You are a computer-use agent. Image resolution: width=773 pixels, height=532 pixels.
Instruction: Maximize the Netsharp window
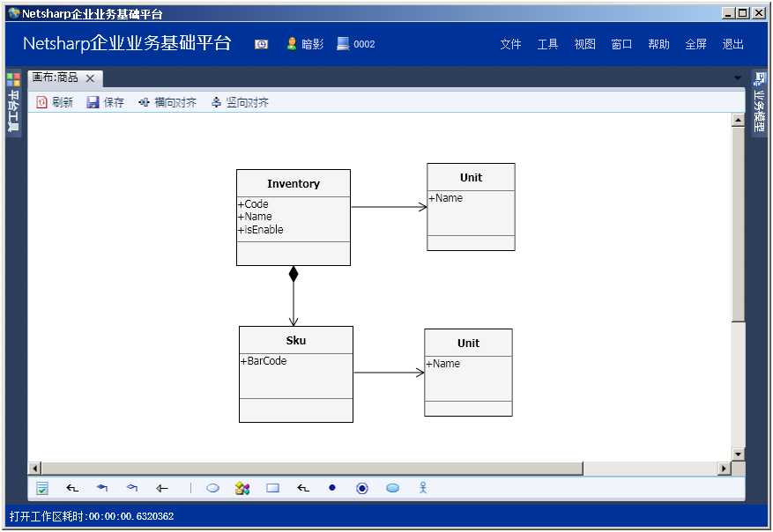(743, 13)
